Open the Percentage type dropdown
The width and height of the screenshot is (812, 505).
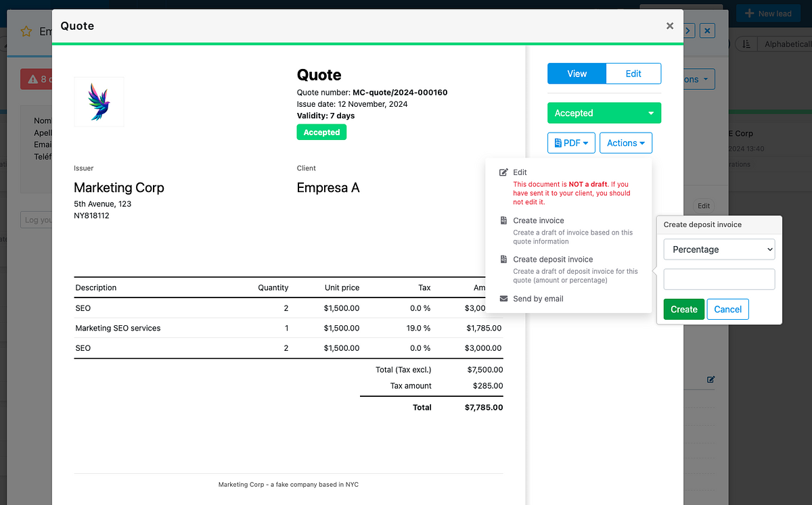(x=719, y=249)
